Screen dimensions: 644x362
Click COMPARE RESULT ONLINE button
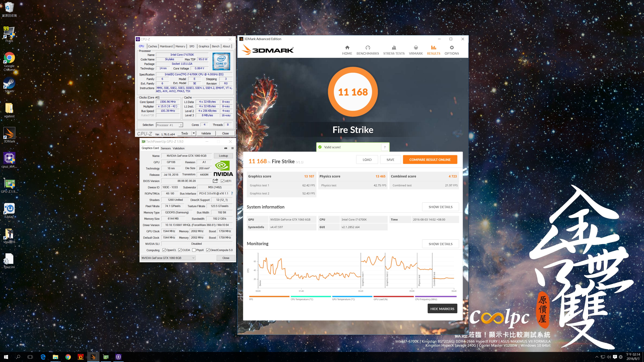tap(430, 160)
